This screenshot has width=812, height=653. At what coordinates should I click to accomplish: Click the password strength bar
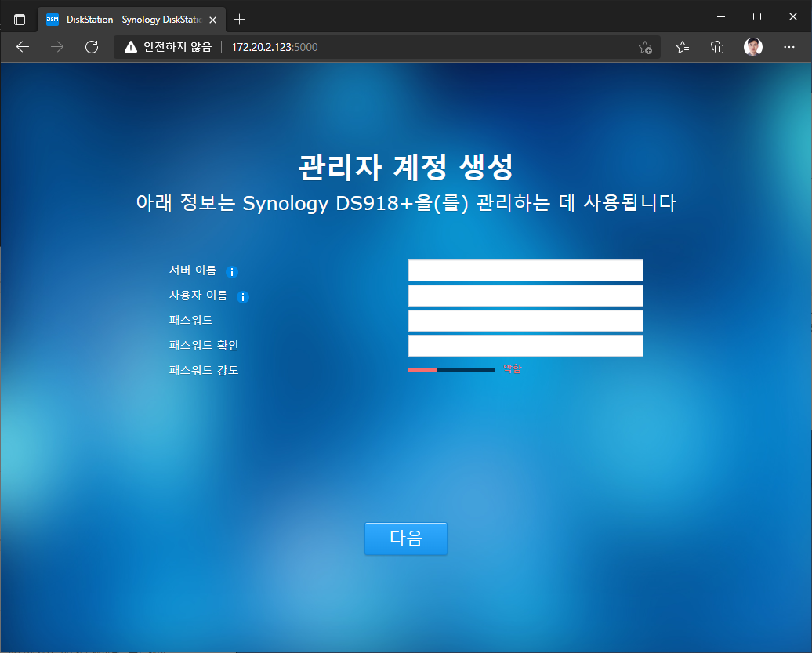tap(451, 370)
